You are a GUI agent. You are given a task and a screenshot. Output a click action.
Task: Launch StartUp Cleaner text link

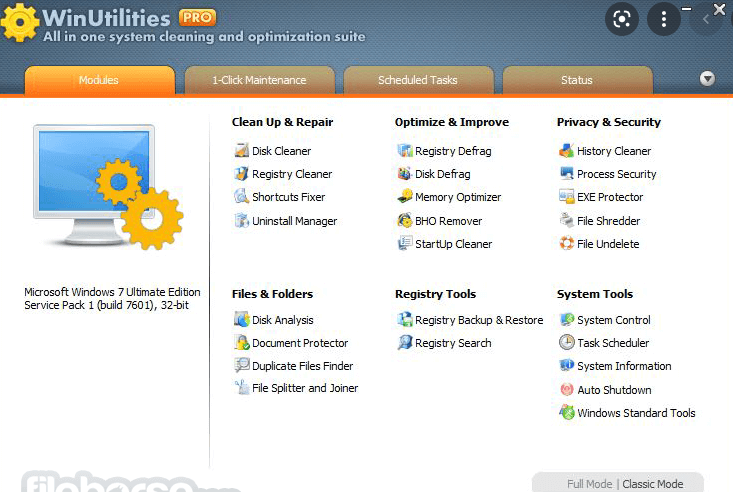pyautogui.click(x=453, y=244)
